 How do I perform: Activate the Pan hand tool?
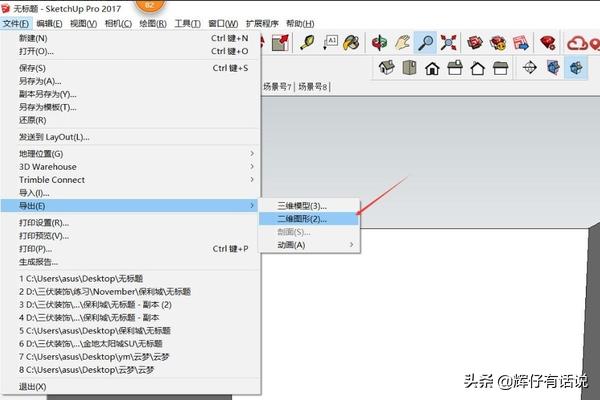click(402, 43)
